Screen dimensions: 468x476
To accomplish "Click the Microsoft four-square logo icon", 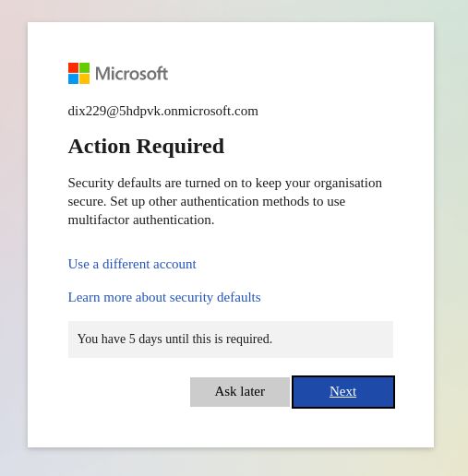I will coord(78,73).
